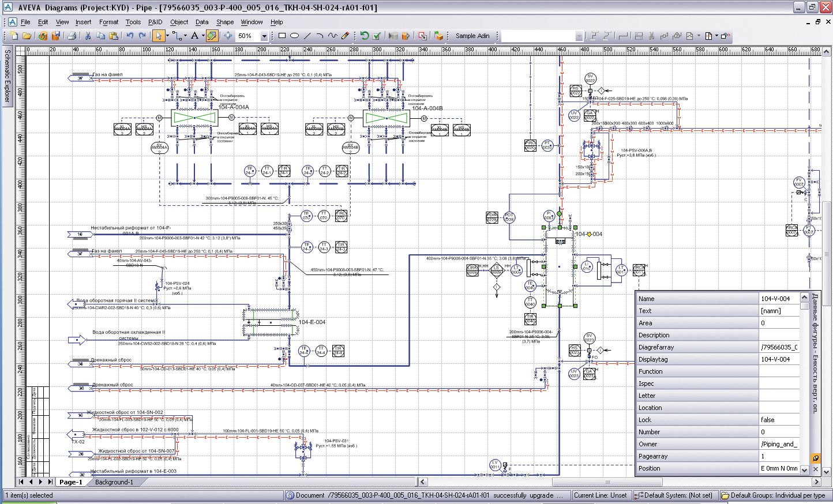Select the Text tool (A)
This screenshot has height=504, width=833.
click(195, 36)
